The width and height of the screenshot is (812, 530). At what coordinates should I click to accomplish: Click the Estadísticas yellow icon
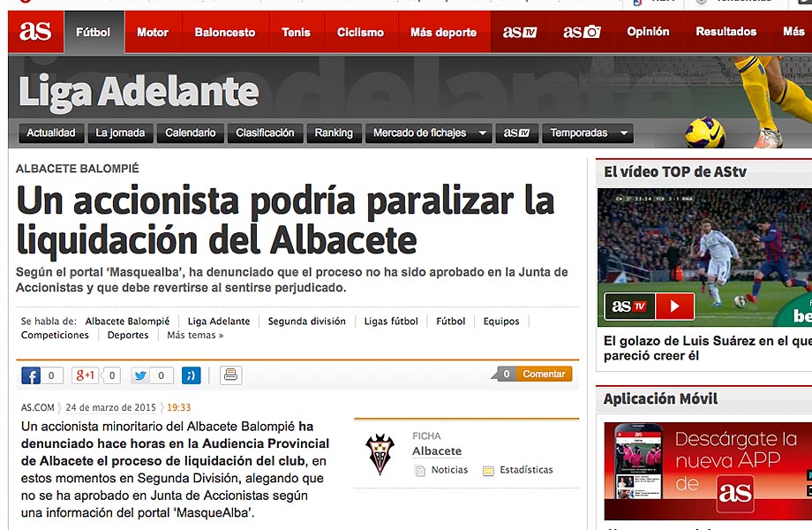pos(488,471)
